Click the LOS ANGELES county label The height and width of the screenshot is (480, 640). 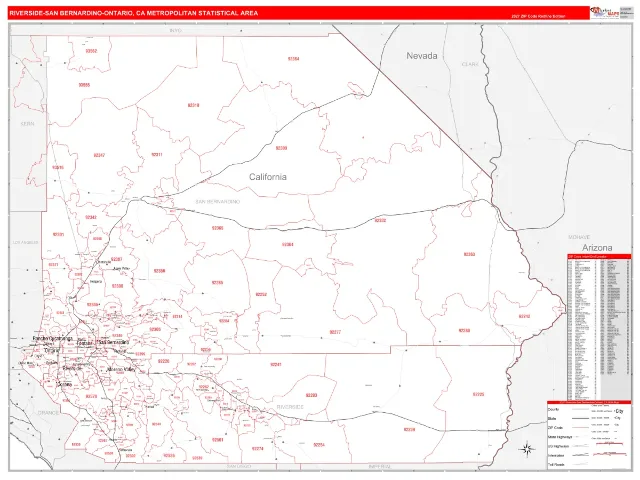(x=25, y=242)
